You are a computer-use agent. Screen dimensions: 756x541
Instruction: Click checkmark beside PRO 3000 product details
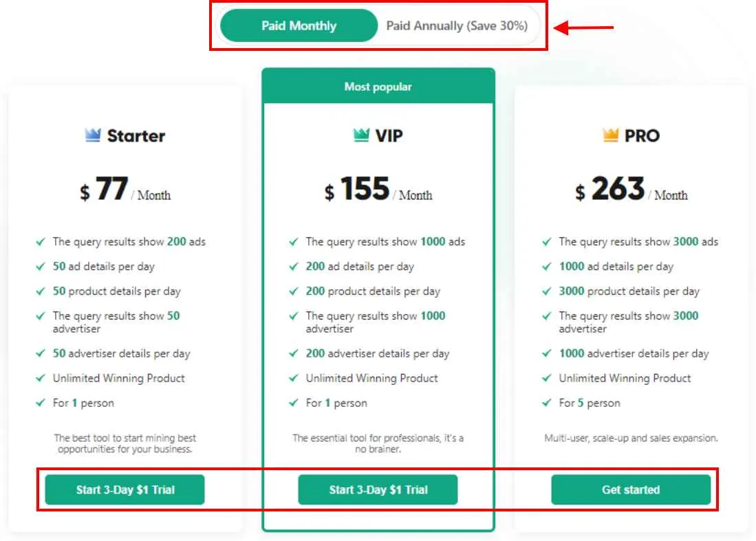tap(547, 291)
